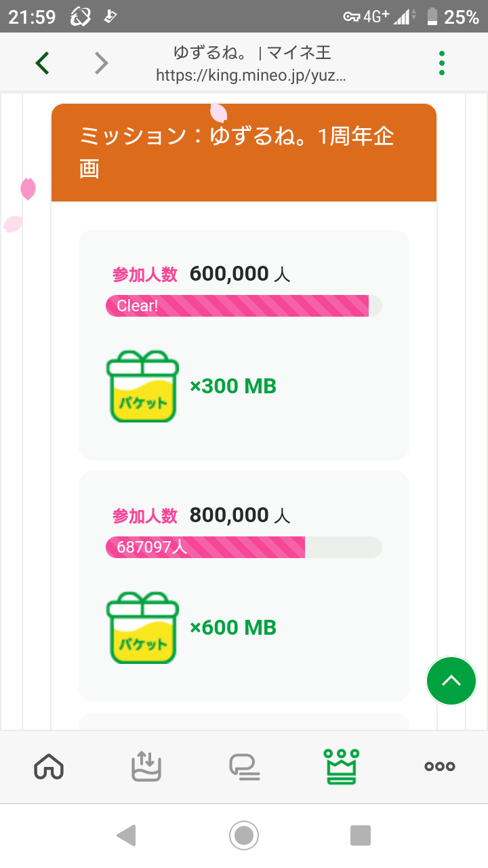Tap the orange mission header banner

click(244, 153)
